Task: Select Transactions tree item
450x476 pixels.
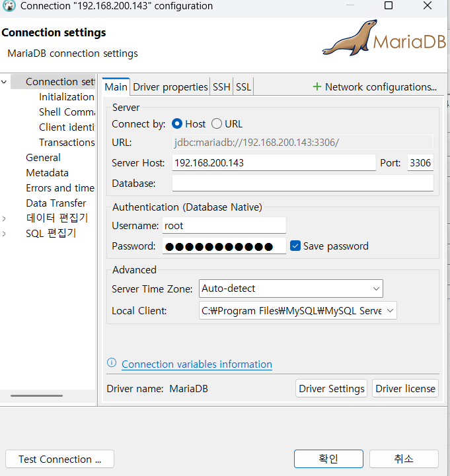Action: point(67,143)
